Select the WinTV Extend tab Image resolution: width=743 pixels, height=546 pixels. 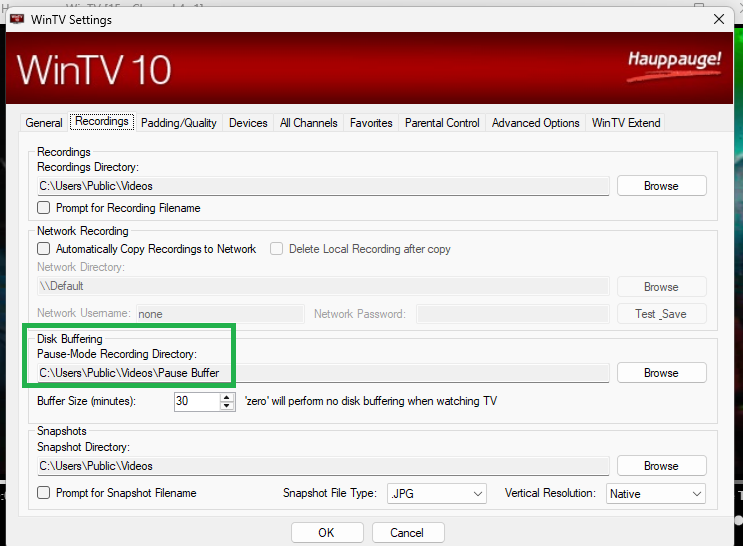click(625, 123)
